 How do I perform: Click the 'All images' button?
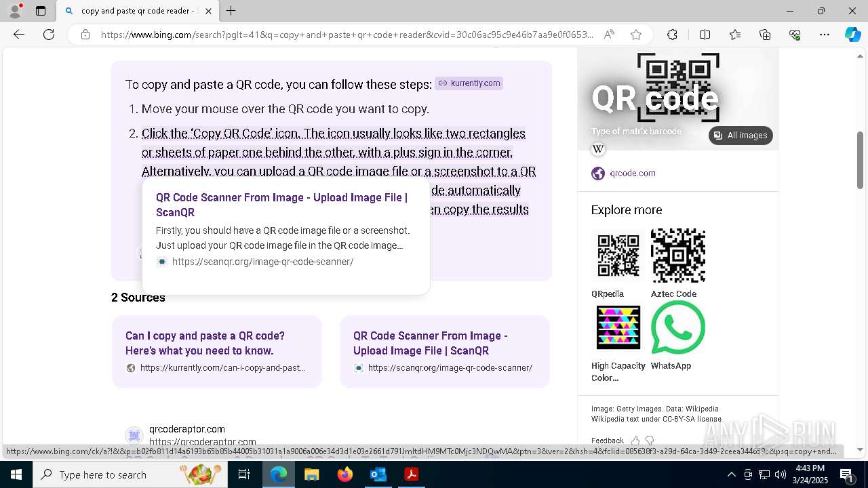pos(741,136)
